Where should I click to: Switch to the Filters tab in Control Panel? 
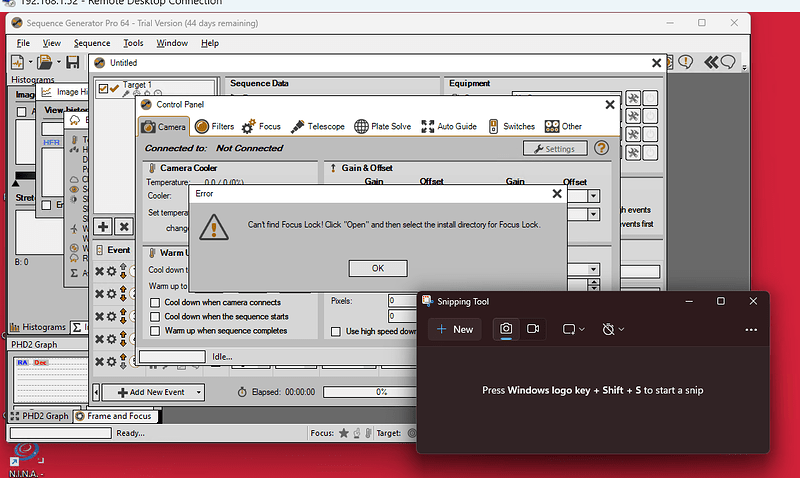(x=214, y=126)
